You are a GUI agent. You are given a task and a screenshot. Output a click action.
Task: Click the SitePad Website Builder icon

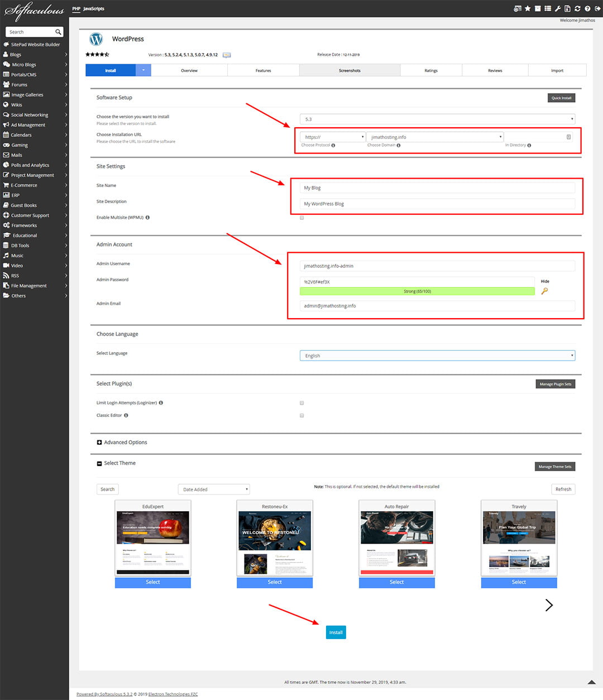6,45
